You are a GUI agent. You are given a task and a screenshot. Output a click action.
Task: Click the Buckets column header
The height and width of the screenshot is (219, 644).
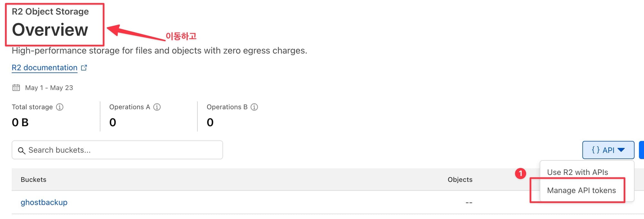coord(33,180)
